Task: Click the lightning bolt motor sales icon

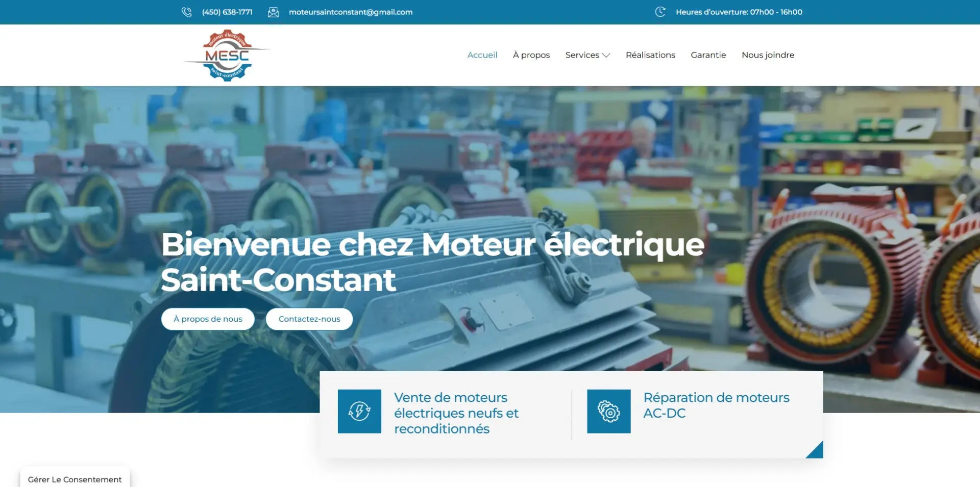Action: coord(359,411)
